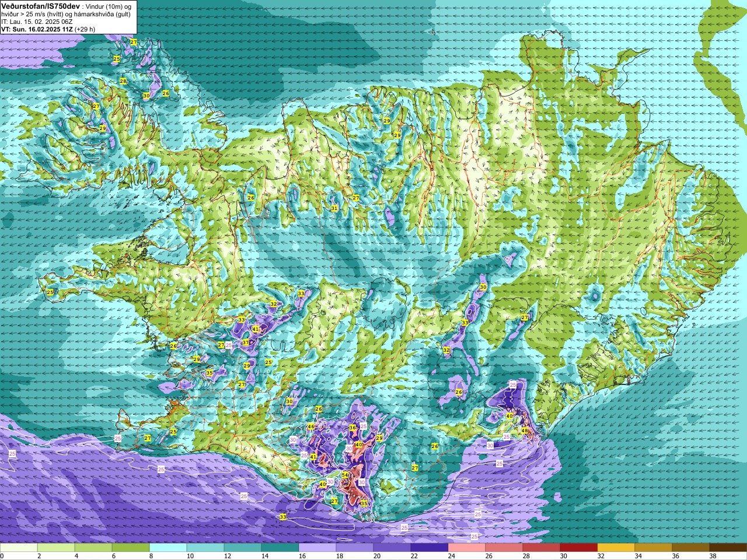The image size is (747, 560).
Task: Click the "Veðurstofan/IS750dev" title text
Action: 41,6
